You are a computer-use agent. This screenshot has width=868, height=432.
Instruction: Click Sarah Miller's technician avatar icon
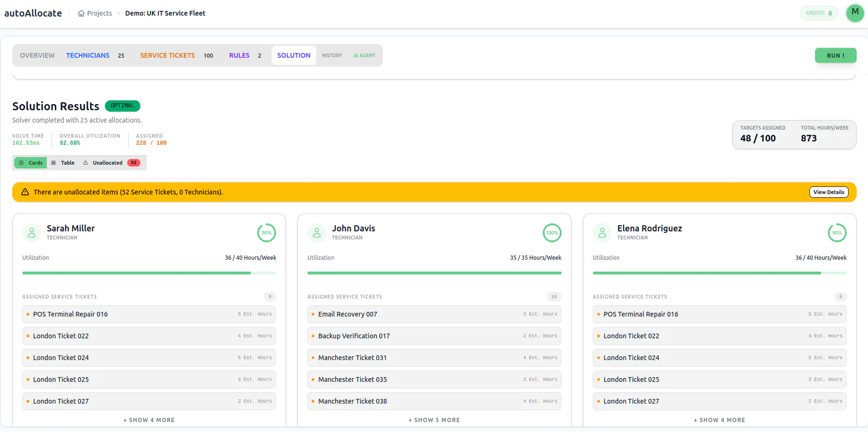[x=32, y=233]
